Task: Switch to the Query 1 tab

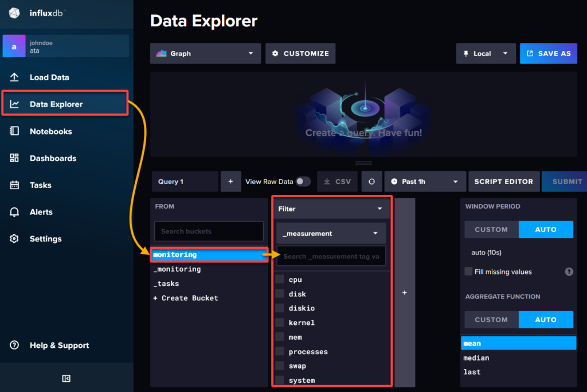Action: click(x=185, y=181)
